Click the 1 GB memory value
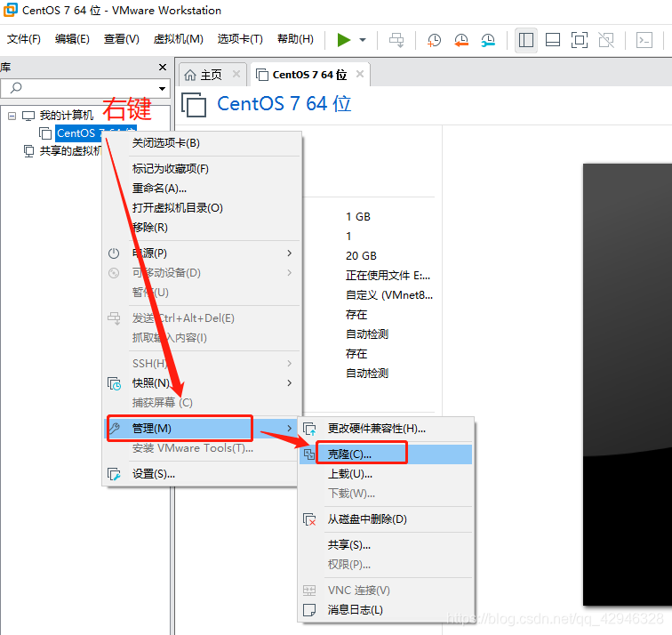The width and height of the screenshot is (672, 635). click(x=358, y=217)
